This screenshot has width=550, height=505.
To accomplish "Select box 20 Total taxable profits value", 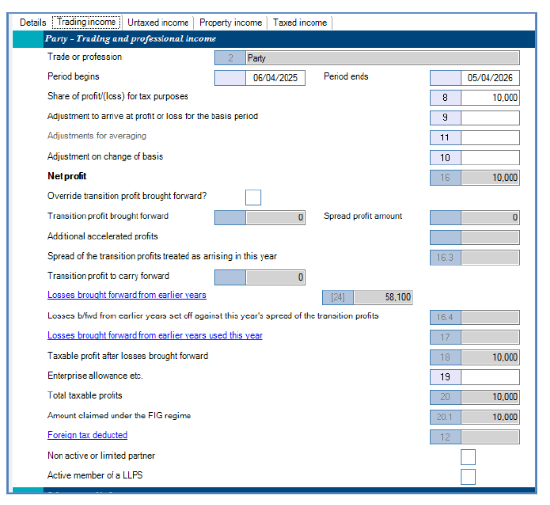I will [x=490, y=397].
